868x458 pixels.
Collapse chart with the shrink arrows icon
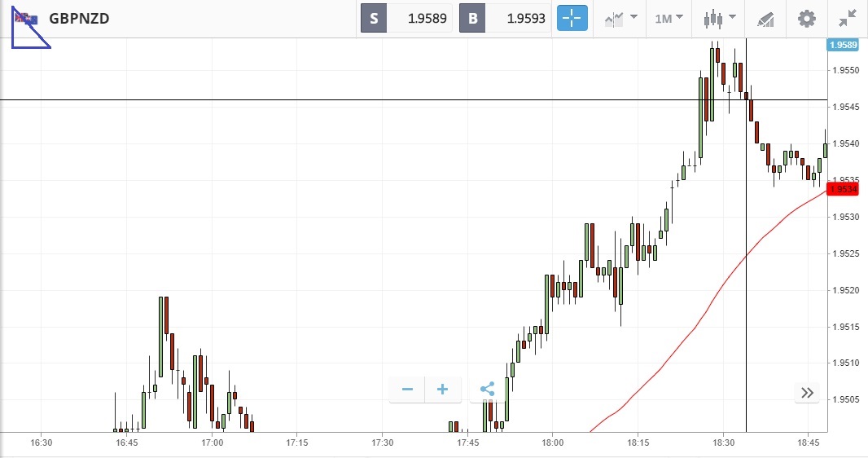(848, 18)
